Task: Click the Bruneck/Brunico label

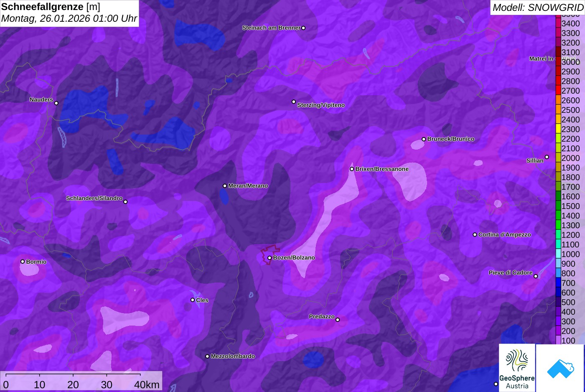Action: [x=451, y=139]
